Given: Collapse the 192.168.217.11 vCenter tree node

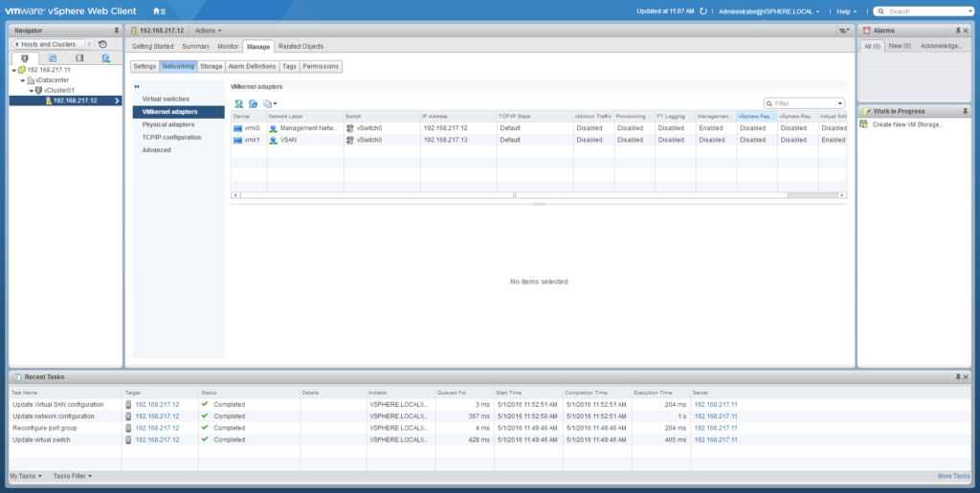Looking at the screenshot, I should click(x=13, y=70).
